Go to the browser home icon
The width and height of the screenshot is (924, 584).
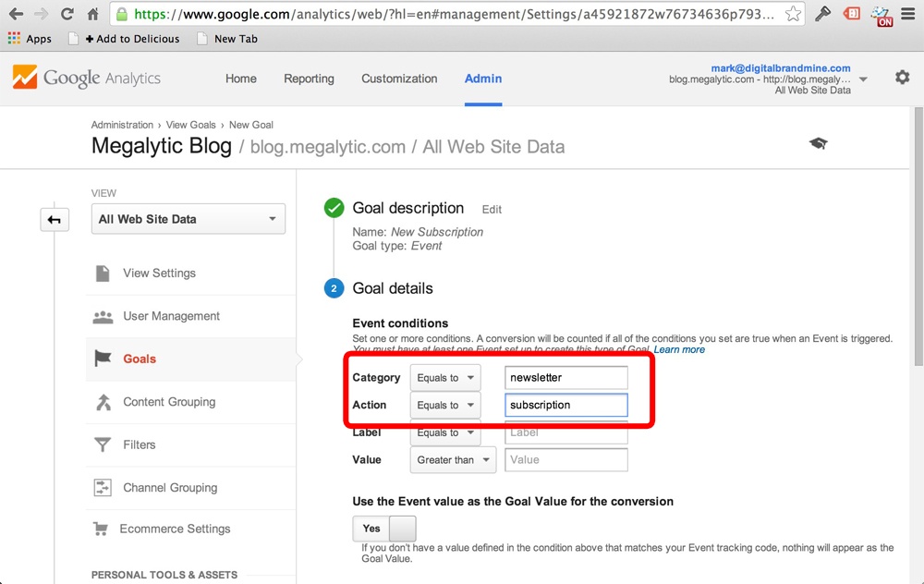pyautogui.click(x=92, y=14)
